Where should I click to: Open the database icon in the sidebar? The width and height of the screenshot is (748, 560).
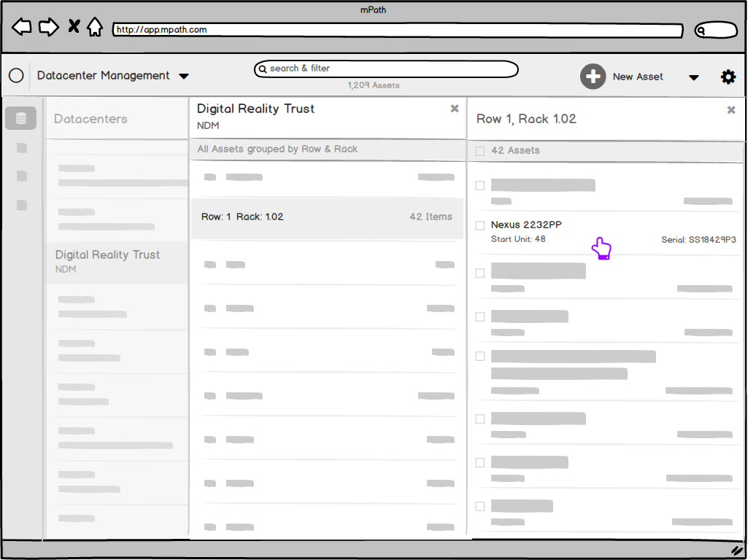pos(20,118)
